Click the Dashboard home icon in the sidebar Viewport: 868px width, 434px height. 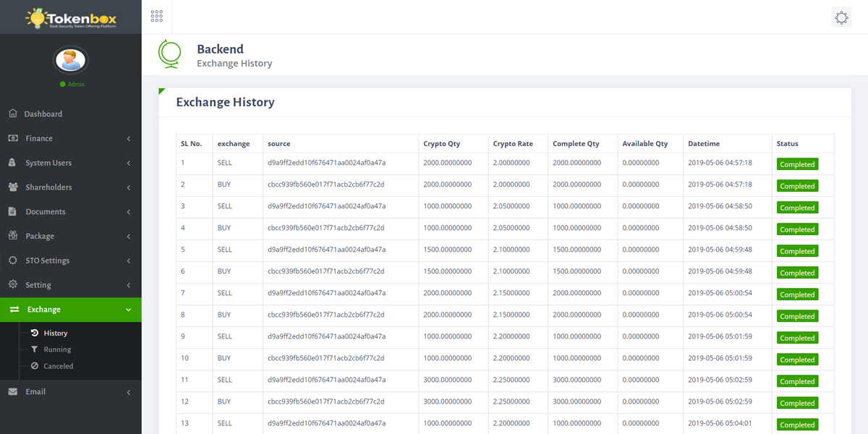(13, 114)
